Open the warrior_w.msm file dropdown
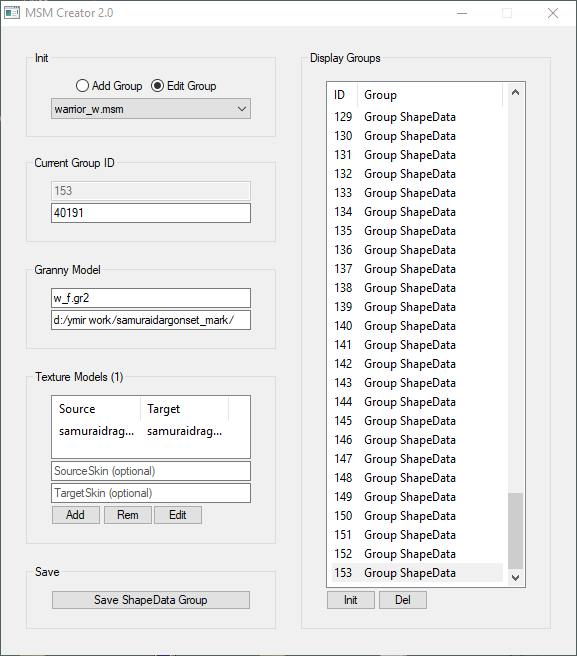Viewport: 577px width, 656px height. [x=151, y=109]
